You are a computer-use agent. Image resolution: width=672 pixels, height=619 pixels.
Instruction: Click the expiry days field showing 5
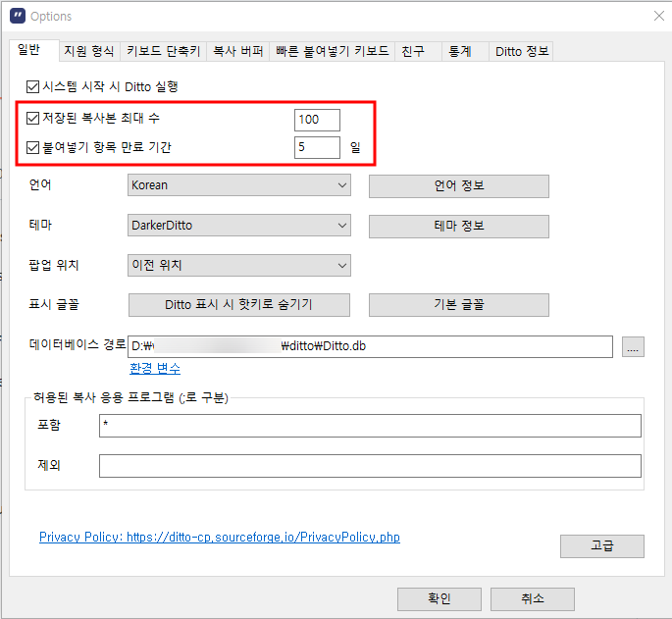[x=317, y=147]
